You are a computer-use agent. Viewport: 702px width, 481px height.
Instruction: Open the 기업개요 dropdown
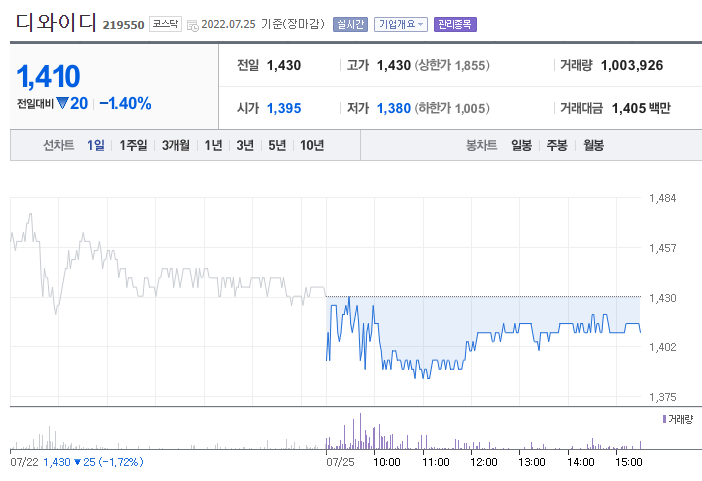tap(401, 24)
